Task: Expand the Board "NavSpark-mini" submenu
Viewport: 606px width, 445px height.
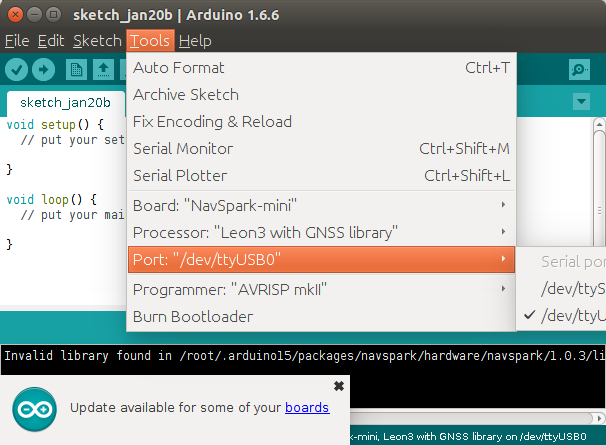Action: [x=321, y=206]
